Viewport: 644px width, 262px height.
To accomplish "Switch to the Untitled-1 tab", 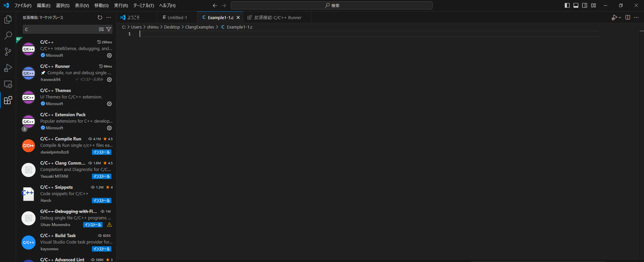I will point(177,17).
